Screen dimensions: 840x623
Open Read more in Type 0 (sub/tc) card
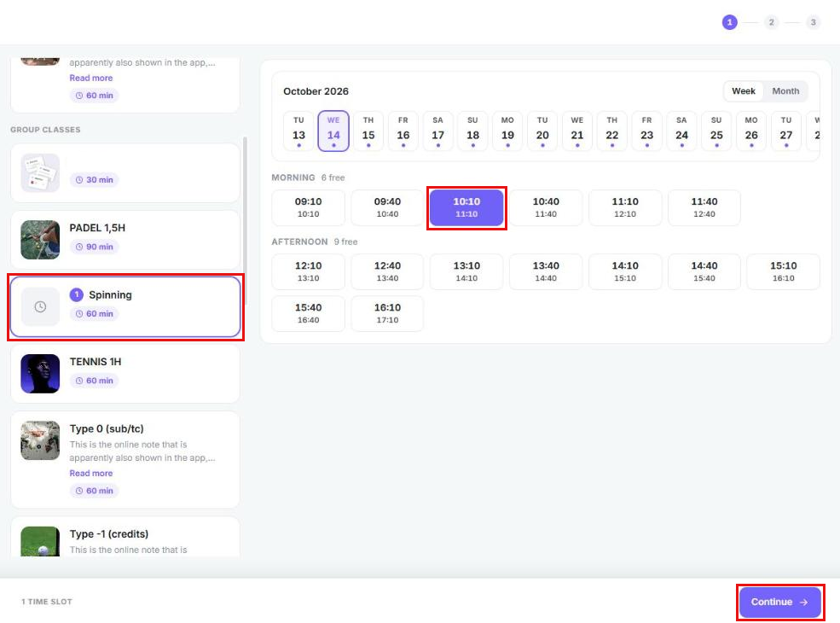pyautogui.click(x=91, y=474)
